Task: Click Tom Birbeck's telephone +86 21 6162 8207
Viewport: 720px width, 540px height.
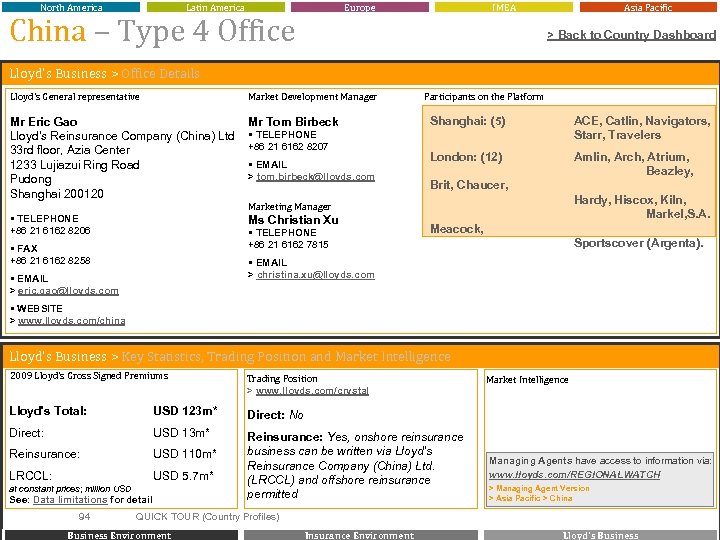Action: 288,146
